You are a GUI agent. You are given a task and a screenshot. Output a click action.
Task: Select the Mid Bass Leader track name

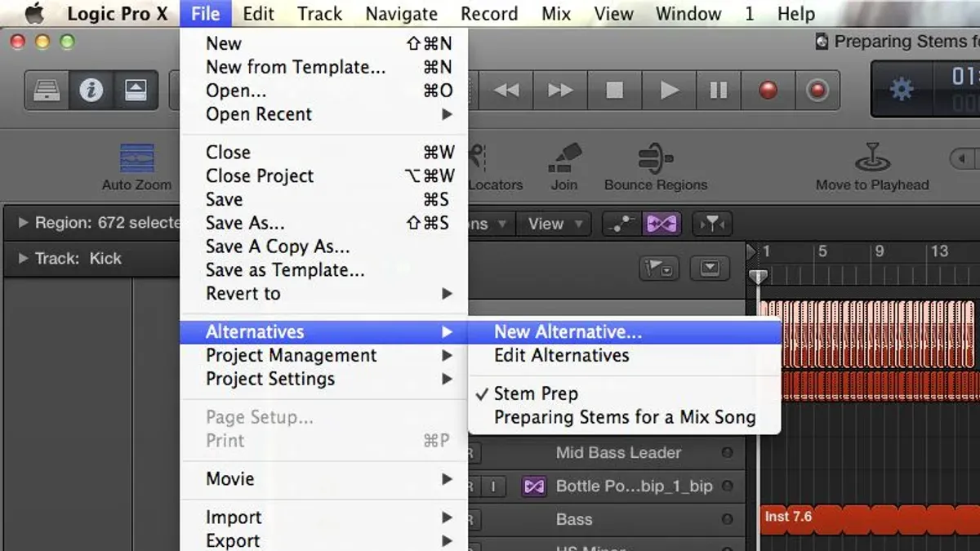(x=618, y=452)
